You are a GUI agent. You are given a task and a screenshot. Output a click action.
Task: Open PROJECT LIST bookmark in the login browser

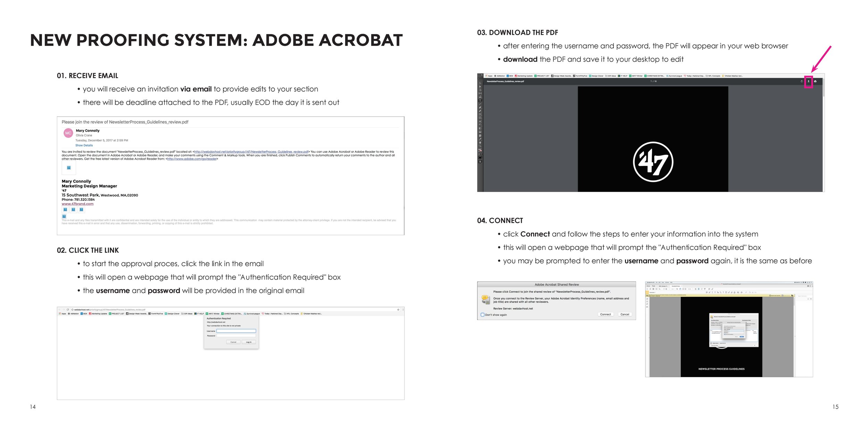pyautogui.click(x=116, y=314)
